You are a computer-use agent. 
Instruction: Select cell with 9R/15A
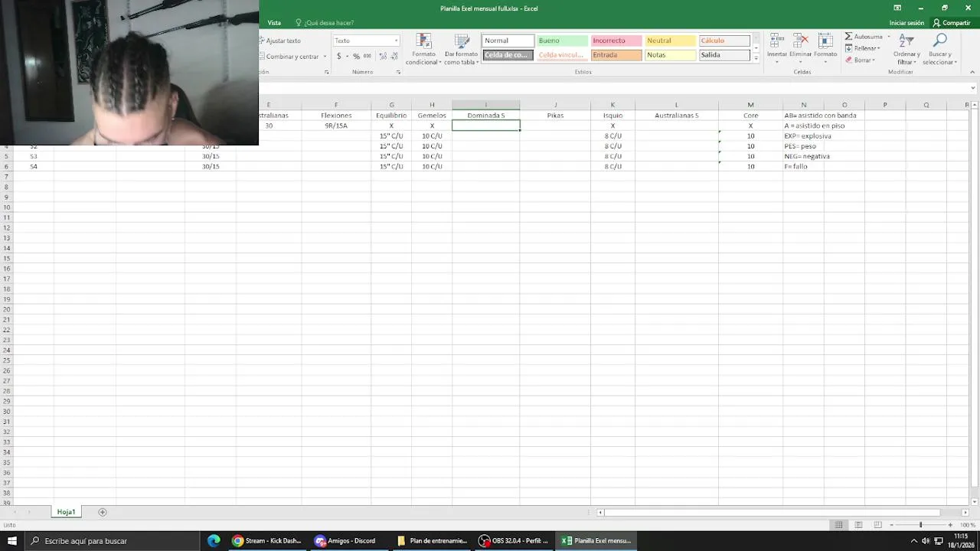coord(336,126)
